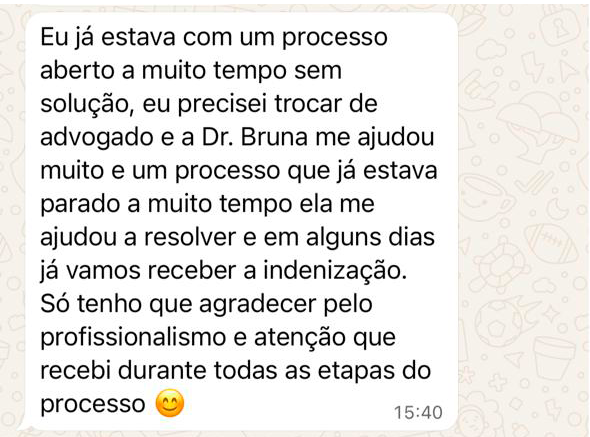Click the word "advogado" in the message
This screenshot has width=590, height=437.
97,137
